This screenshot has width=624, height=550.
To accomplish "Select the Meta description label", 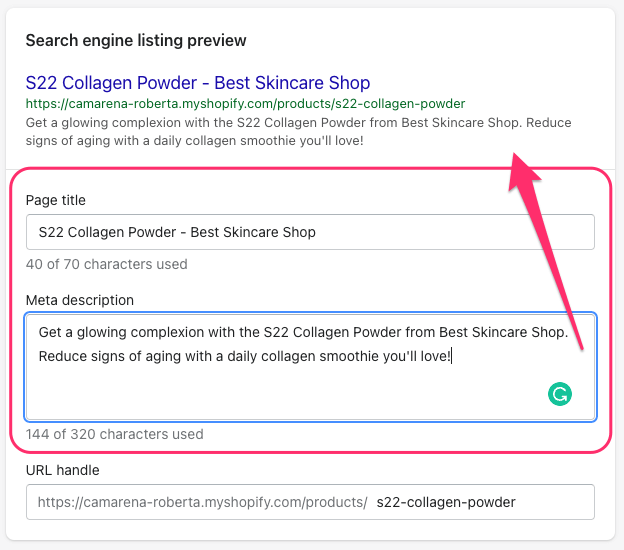I will point(79,300).
